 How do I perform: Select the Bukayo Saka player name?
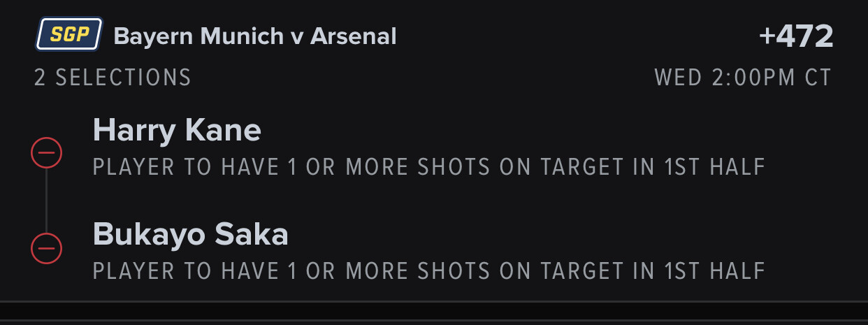click(190, 235)
